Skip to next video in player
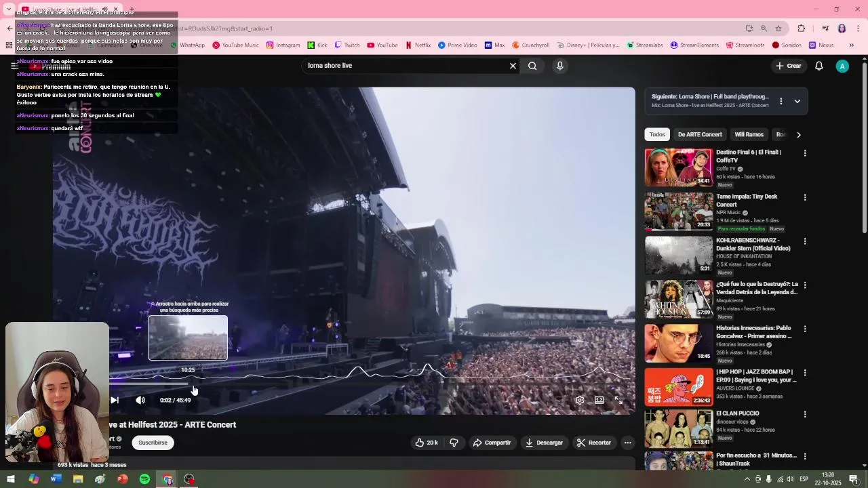The height and width of the screenshot is (488, 868). tap(115, 400)
